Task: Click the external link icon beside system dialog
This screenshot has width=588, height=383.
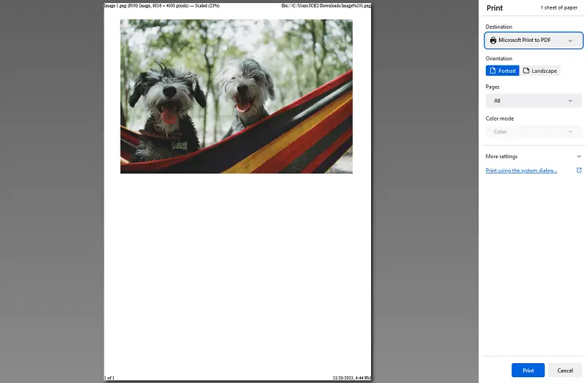Action: 579,171
